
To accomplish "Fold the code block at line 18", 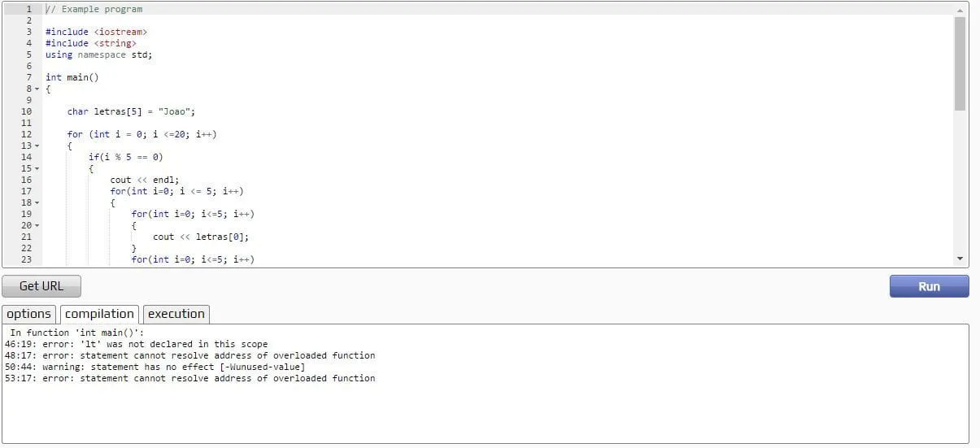I will pos(37,202).
